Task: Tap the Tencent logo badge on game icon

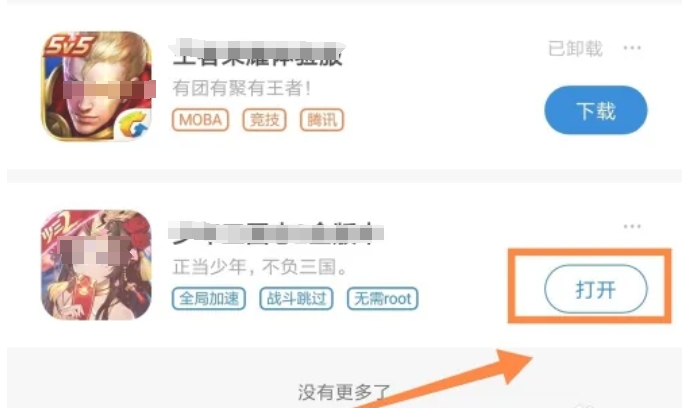Action: [135, 124]
